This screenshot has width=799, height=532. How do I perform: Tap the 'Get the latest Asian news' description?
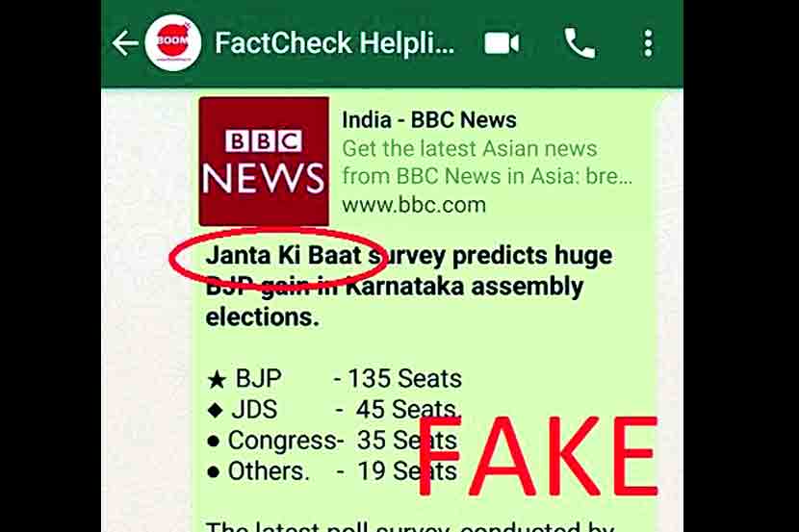[470, 149]
